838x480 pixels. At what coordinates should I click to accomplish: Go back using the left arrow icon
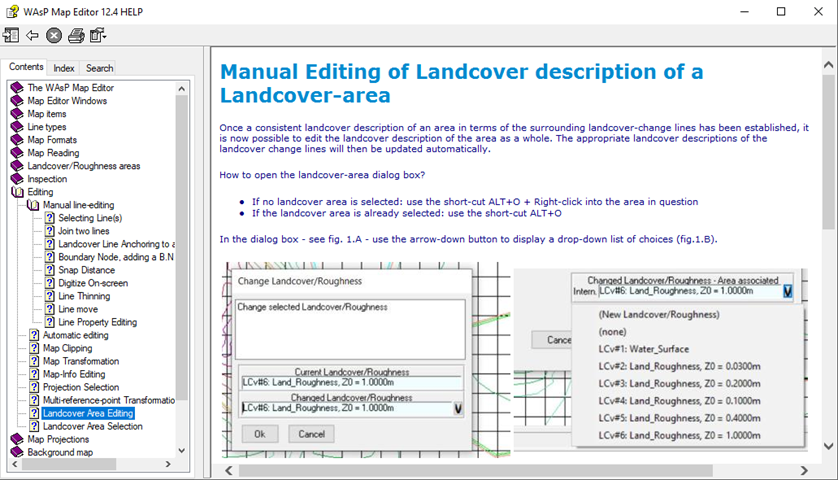coord(32,36)
